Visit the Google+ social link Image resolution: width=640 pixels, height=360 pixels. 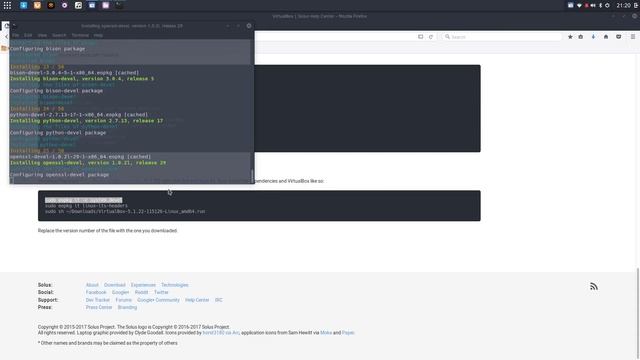point(120,292)
